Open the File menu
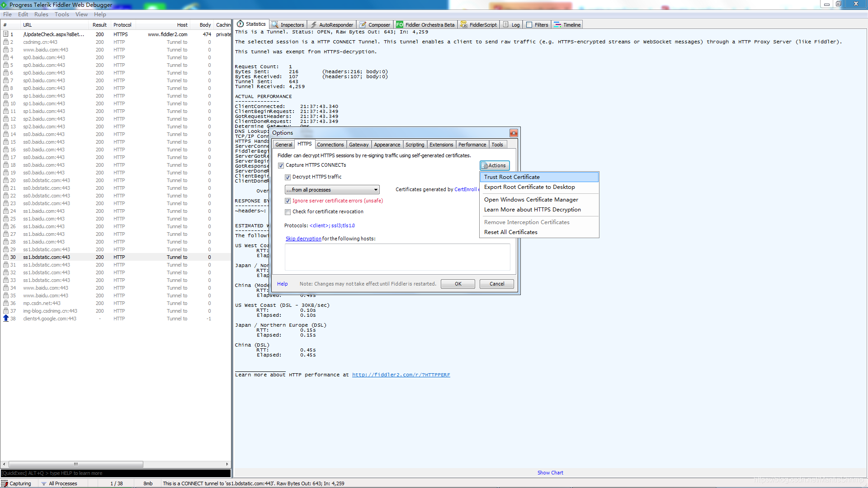This screenshot has height=488, width=868. click(7, 14)
